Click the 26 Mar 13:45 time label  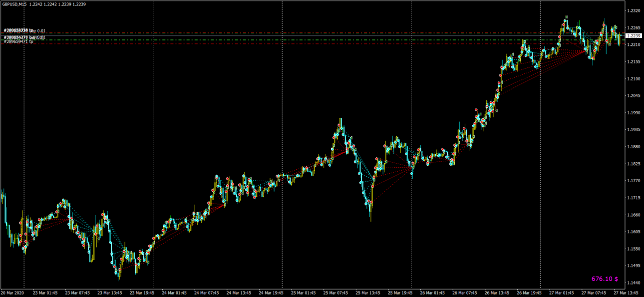click(x=497, y=293)
